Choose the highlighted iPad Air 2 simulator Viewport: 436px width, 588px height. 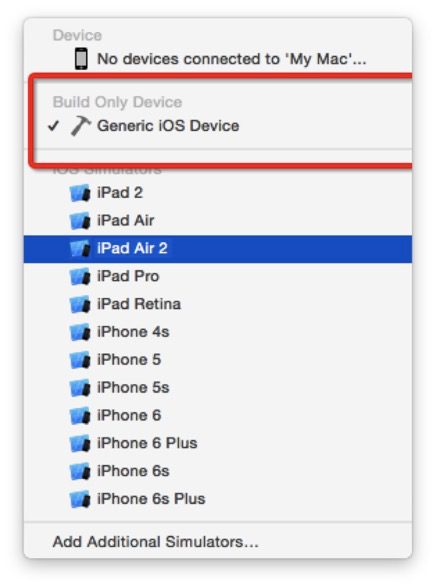click(218, 249)
